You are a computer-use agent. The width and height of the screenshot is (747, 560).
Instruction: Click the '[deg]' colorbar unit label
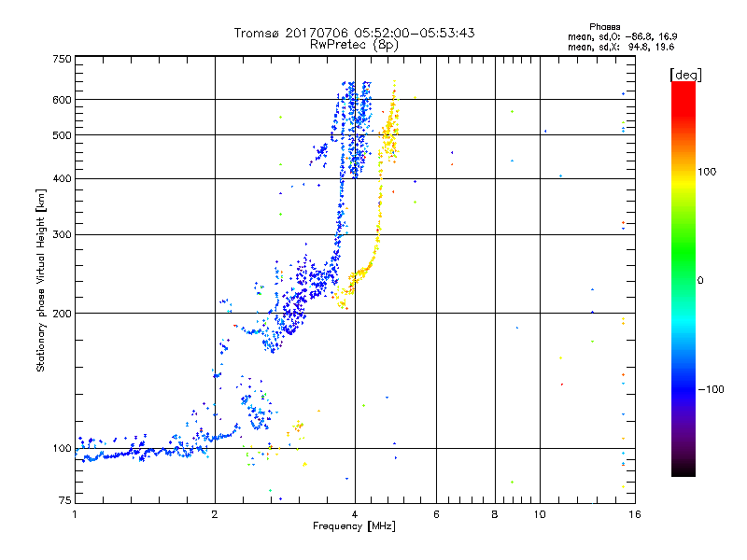click(685, 75)
